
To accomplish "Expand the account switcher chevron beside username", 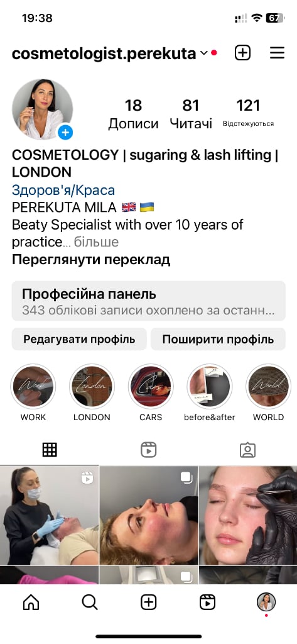I will pyautogui.click(x=204, y=53).
